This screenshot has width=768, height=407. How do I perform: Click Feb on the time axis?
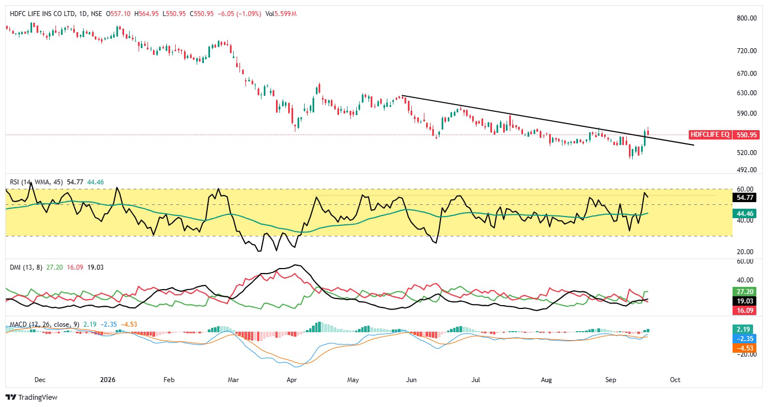click(x=168, y=380)
